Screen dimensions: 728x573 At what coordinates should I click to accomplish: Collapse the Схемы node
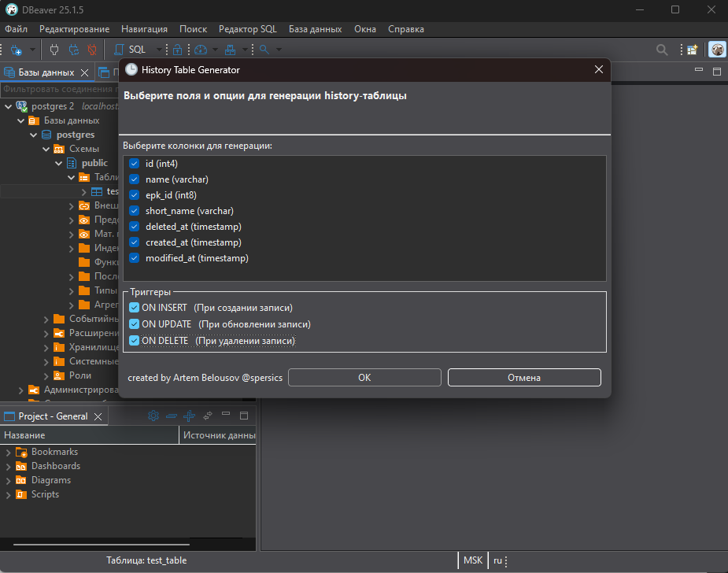46,149
